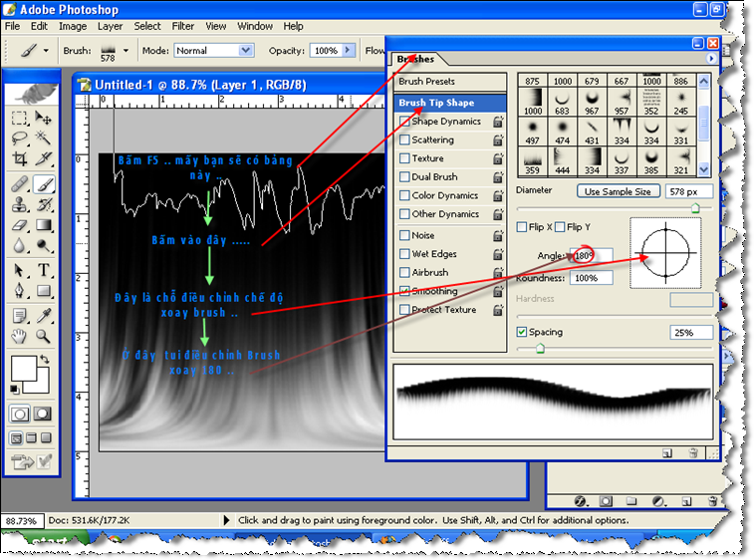This screenshot has width=754, height=560.
Task: Swap foreground and background colors
Action: click(45, 359)
